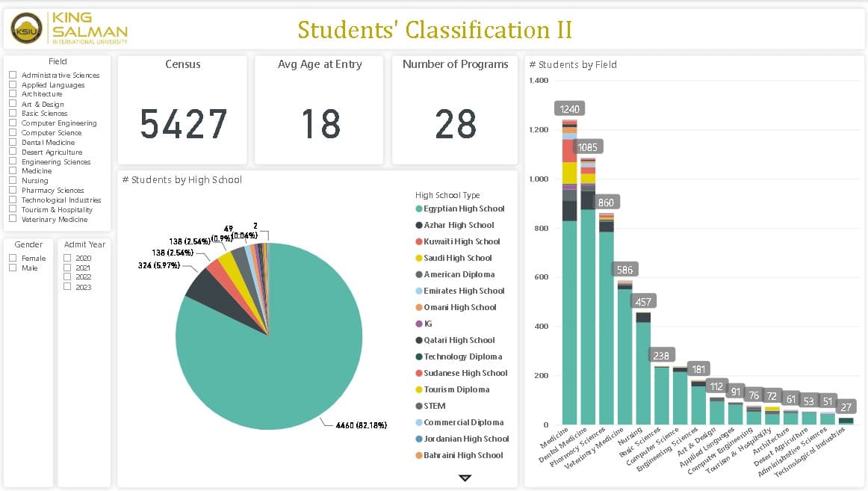Filter gender by Female

pos(13,258)
